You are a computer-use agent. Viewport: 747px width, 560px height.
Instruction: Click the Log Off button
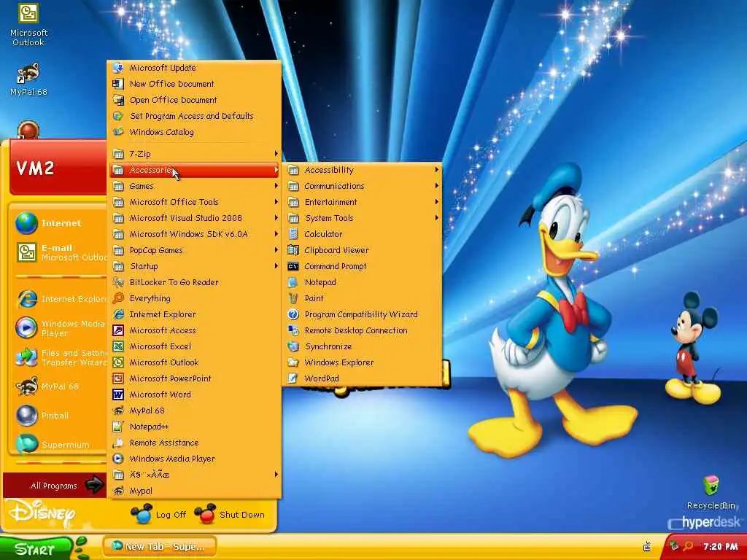coord(158,515)
